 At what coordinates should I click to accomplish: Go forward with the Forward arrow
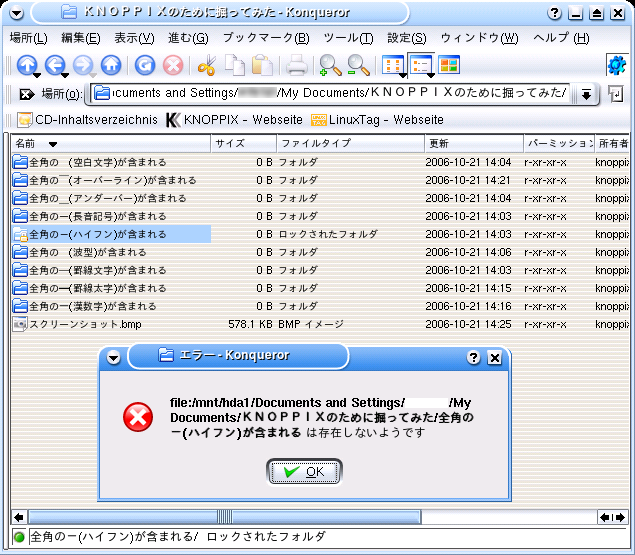83,65
